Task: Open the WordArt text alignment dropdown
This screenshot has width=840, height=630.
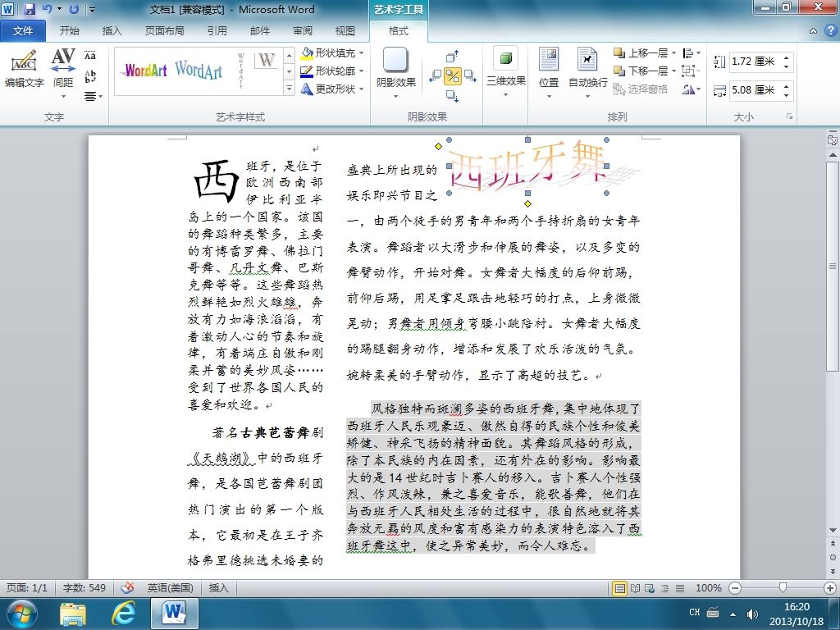Action: [x=93, y=97]
